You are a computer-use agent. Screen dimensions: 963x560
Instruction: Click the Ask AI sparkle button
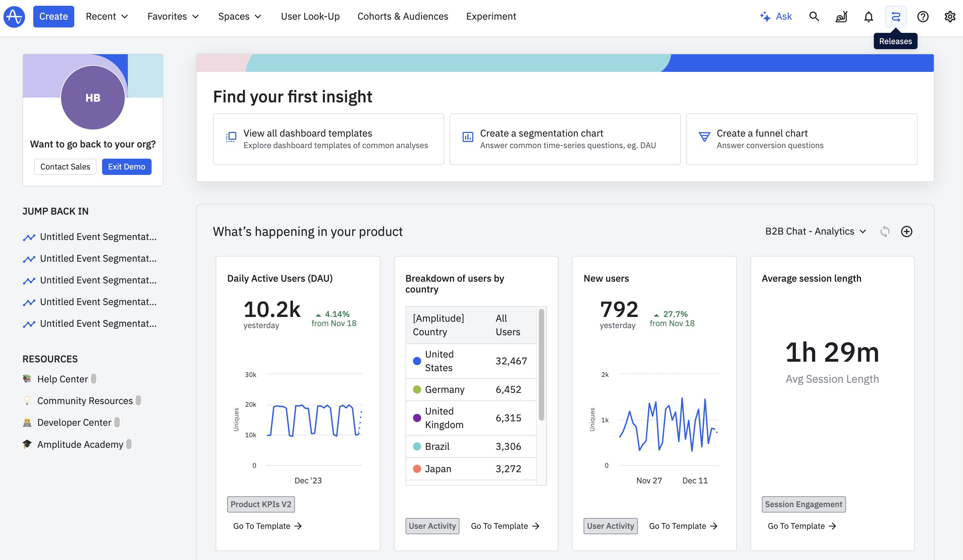pos(776,16)
